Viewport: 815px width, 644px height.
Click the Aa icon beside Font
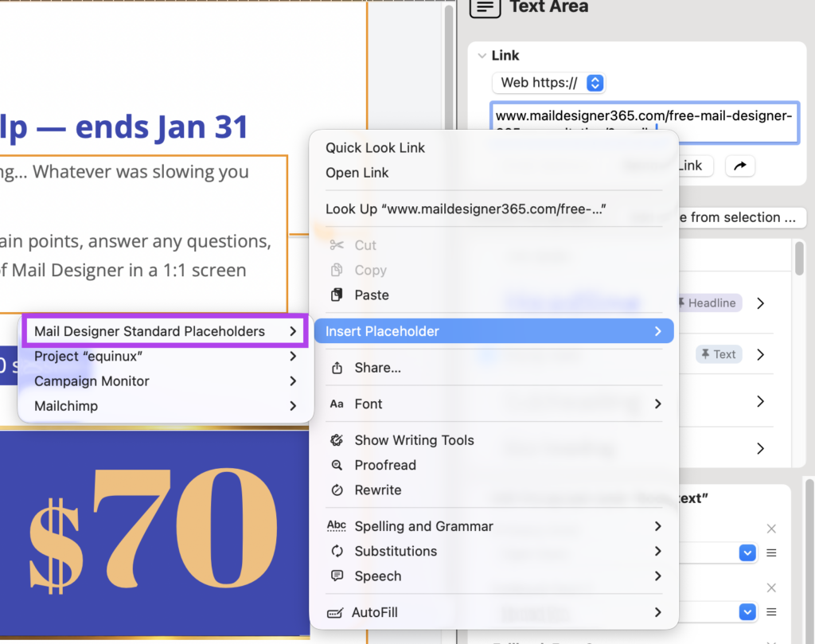pos(337,404)
